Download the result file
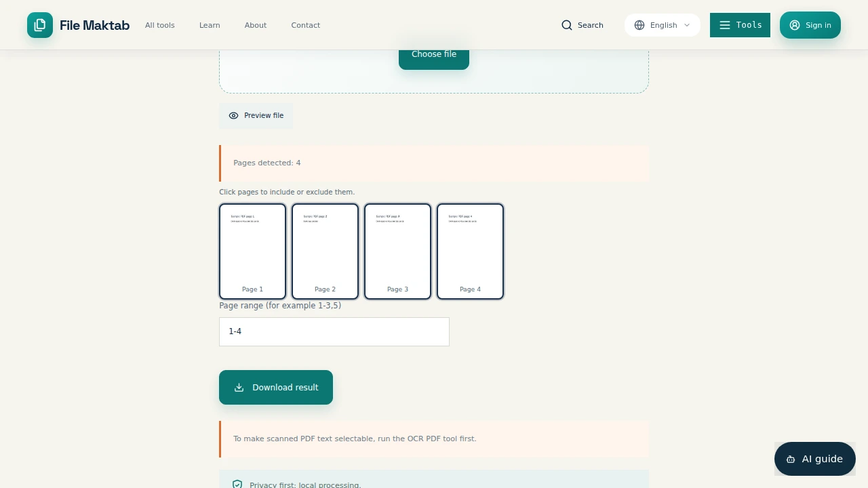 (x=276, y=388)
